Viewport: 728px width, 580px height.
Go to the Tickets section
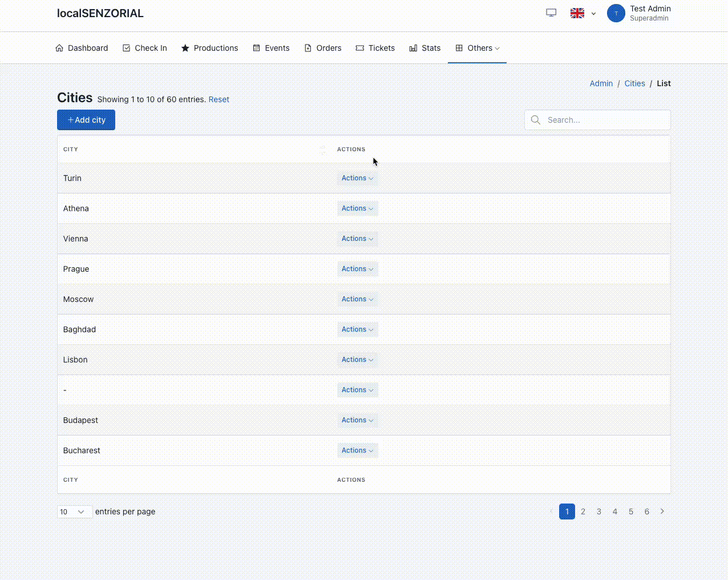pyautogui.click(x=375, y=48)
